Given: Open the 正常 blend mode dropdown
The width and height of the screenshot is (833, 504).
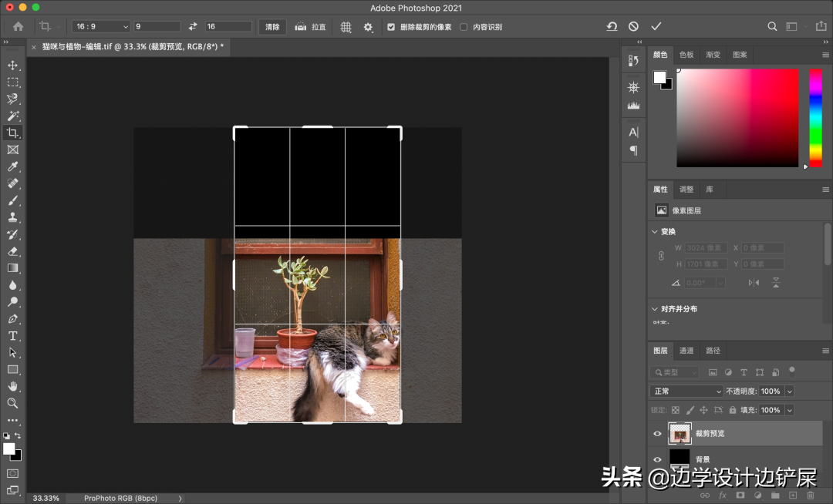Looking at the screenshot, I should [686, 391].
